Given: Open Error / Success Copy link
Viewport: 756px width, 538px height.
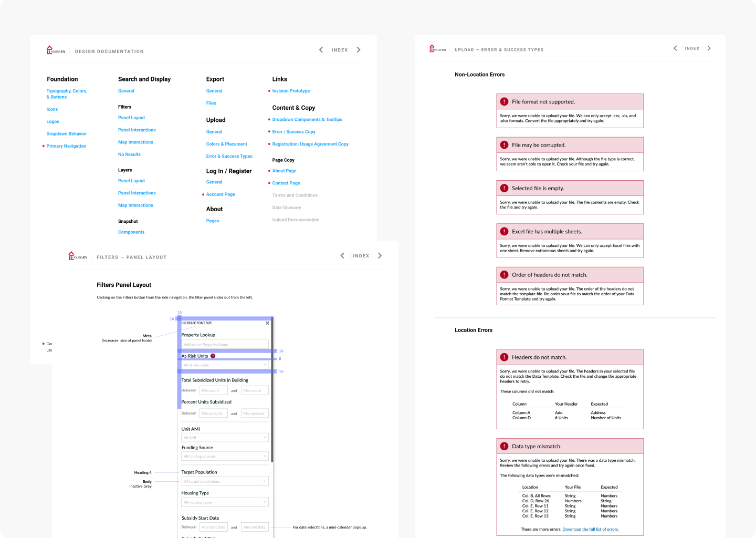Looking at the screenshot, I should pyautogui.click(x=294, y=132).
